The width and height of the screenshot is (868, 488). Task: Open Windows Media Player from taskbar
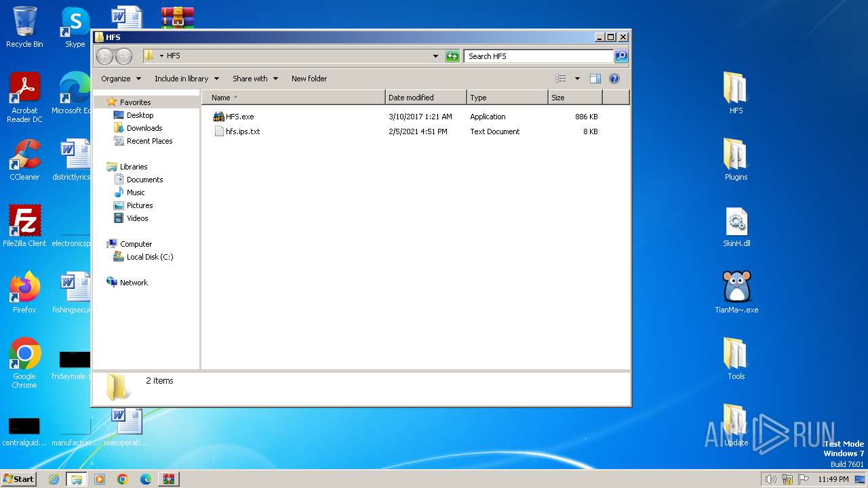(x=100, y=479)
